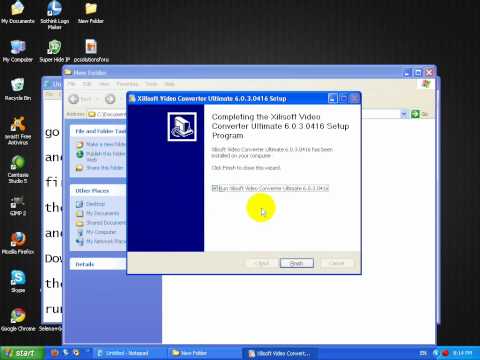The image size is (480, 360).
Task: Click Firefox icon in quick launch bar
Action: [55, 353]
